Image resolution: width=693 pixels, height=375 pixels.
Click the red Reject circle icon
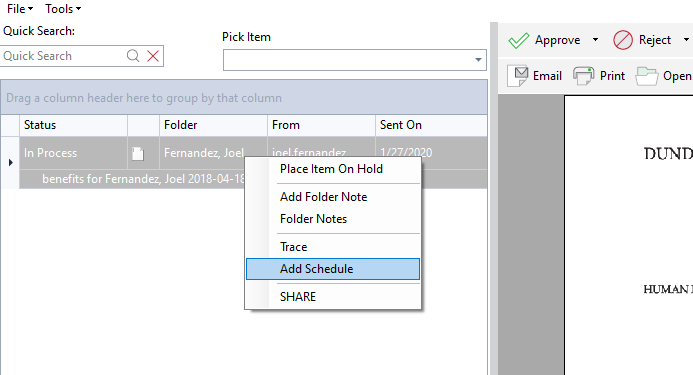tap(623, 40)
